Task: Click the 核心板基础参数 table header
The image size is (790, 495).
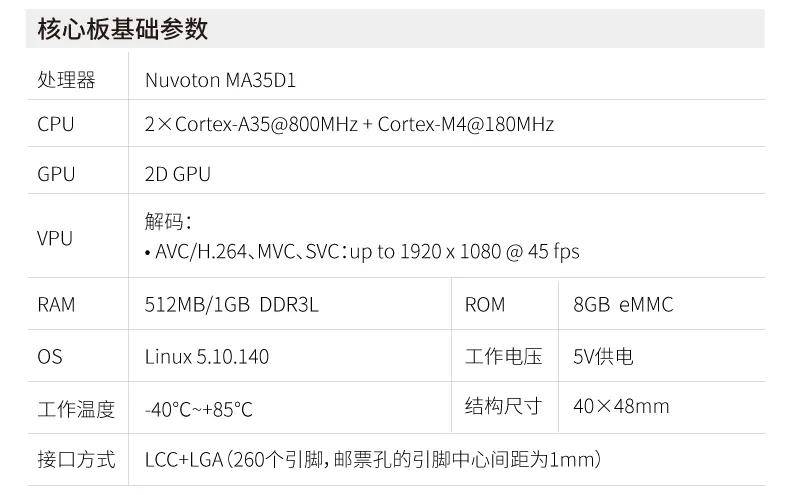Action: tap(123, 28)
